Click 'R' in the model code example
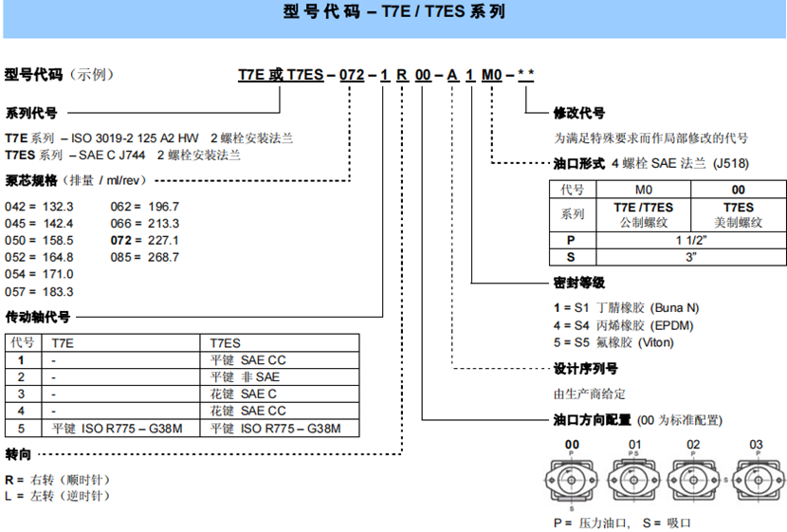 (x=402, y=75)
